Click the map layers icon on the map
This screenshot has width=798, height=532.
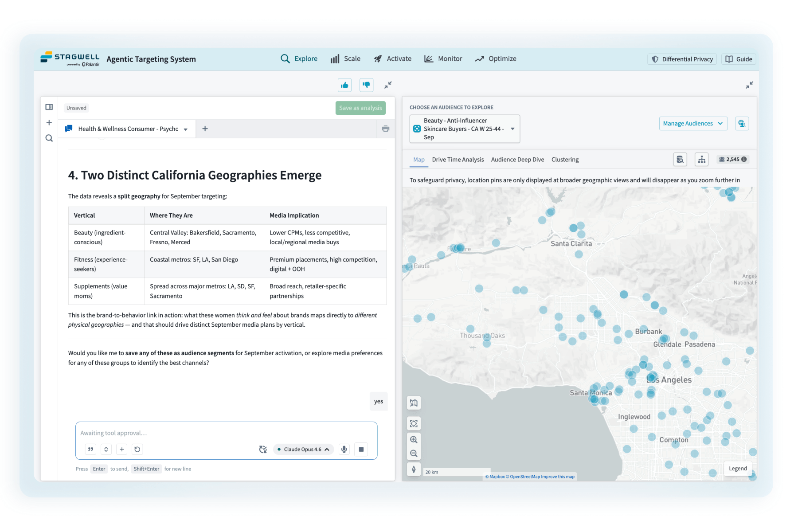[x=414, y=403]
